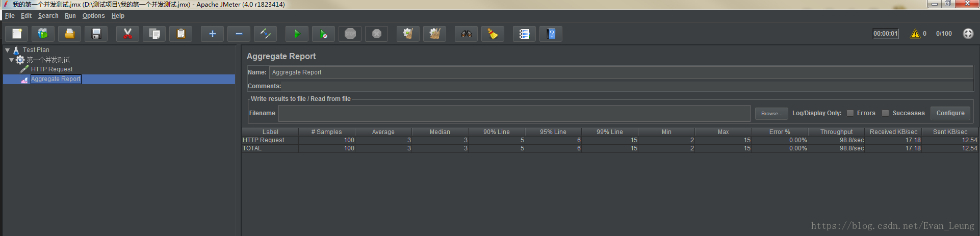Viewport: 980px width, 236px height.
Task: Create a new test plan via New icon
Action: 17,34
